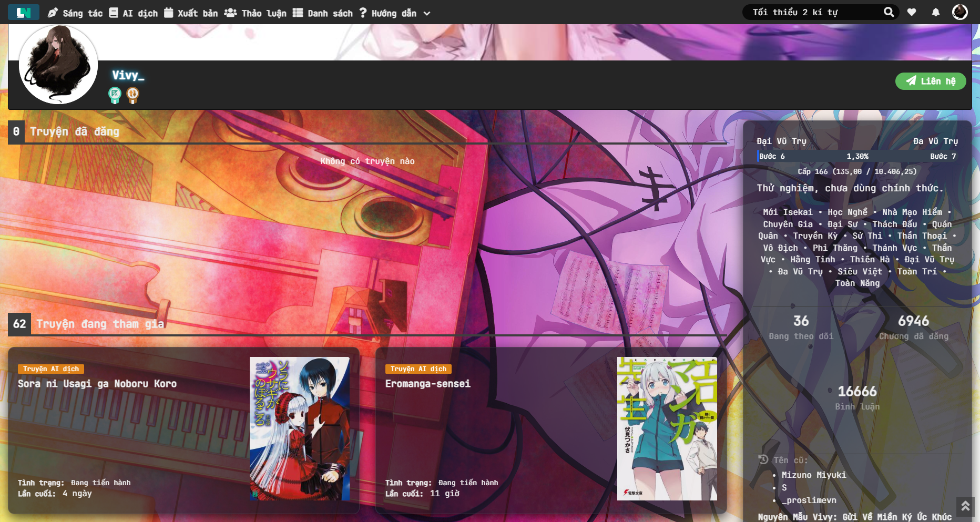Click Eromanga-sensei cover image
Viewport: 980px width, 522px height.
[x=667, y=428]
